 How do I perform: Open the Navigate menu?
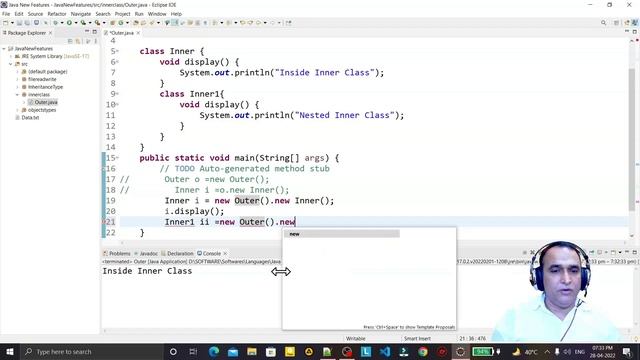[81, 14]
